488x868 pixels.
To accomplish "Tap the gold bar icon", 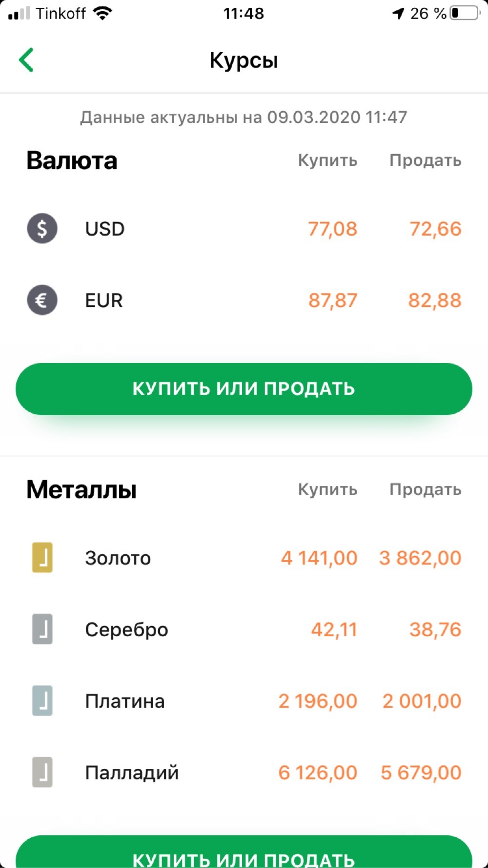I will point(42,557).
